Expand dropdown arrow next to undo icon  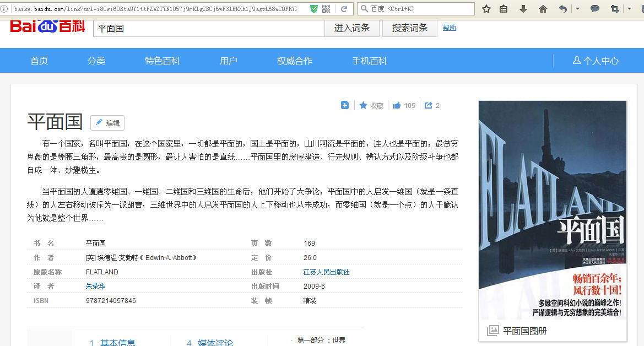[x=577, y=9]
